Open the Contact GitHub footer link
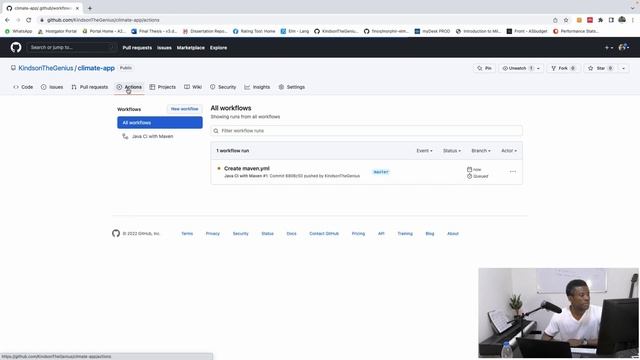 coord(324,233)
